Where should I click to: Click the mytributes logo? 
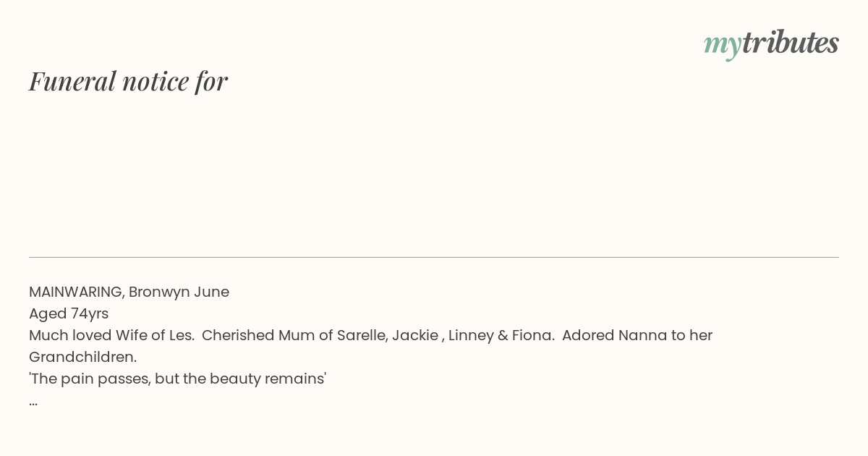(x=771, y=43)
